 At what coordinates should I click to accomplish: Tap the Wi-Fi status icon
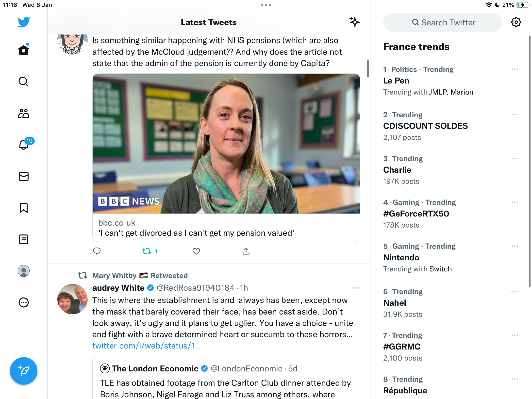click(489, 5)
